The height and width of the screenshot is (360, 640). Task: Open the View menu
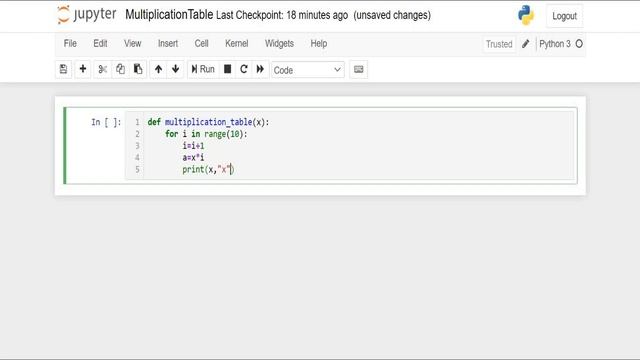[x=133, y=43]
